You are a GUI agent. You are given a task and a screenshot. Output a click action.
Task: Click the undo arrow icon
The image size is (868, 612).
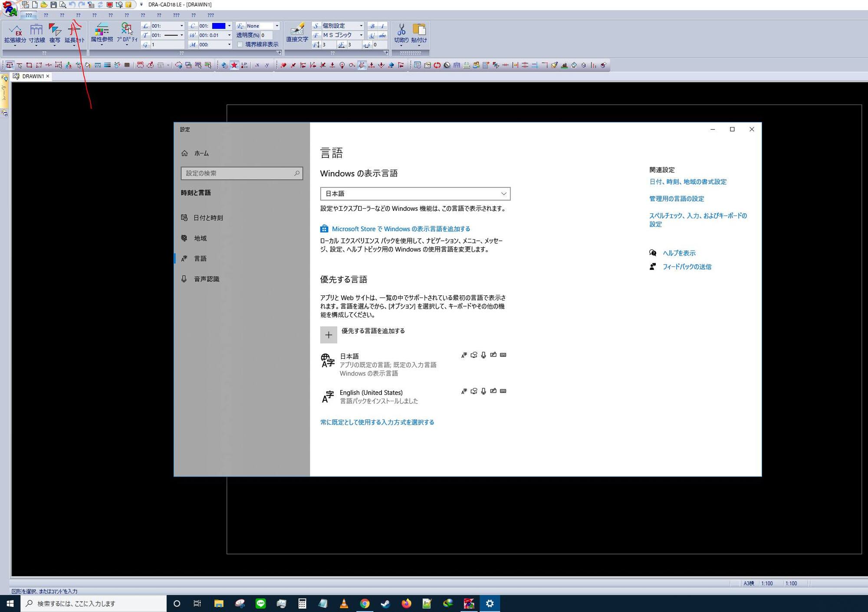pos(72,5)
